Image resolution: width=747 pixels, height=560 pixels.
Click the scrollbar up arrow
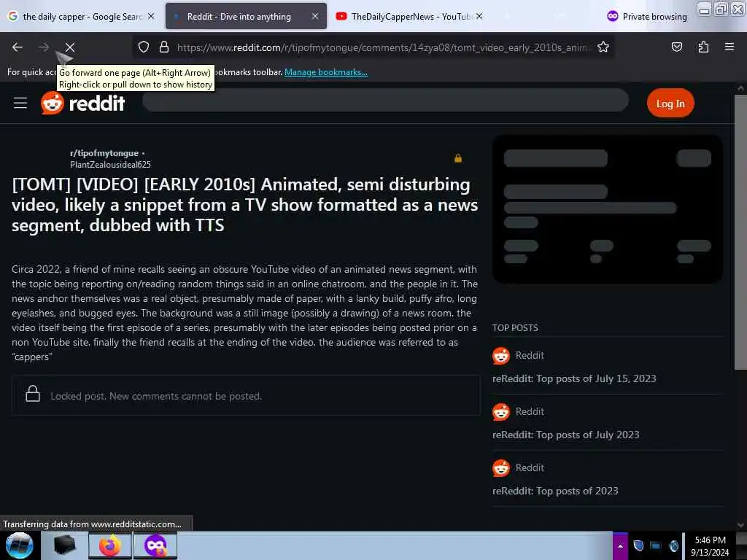740,88
